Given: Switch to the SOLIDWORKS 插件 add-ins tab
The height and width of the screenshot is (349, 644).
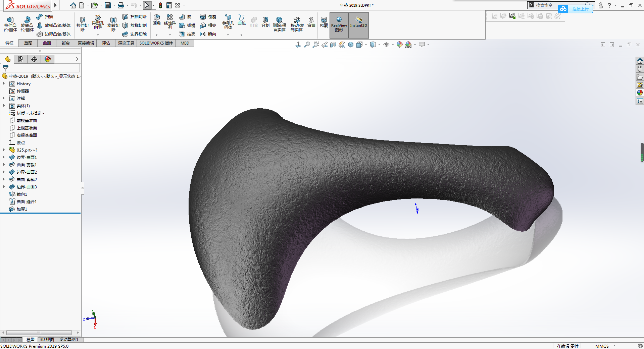Looking at the screenshot, I should 156,43.
